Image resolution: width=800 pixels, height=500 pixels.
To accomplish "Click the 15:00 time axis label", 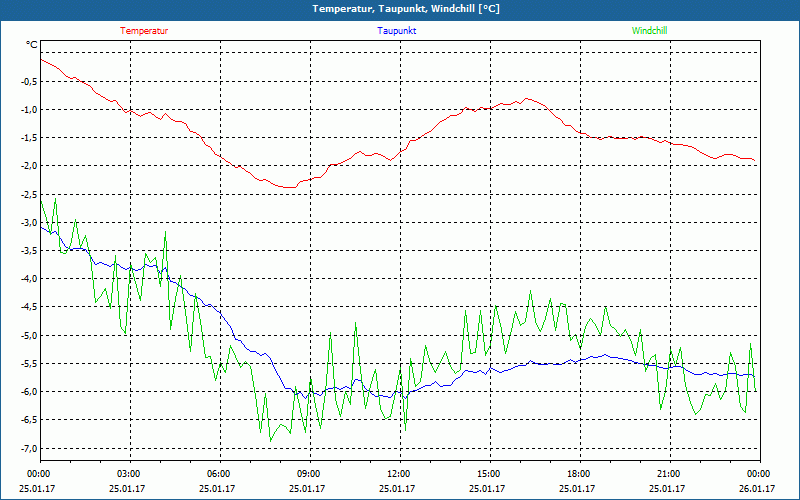I will click(x=490, y=473).
